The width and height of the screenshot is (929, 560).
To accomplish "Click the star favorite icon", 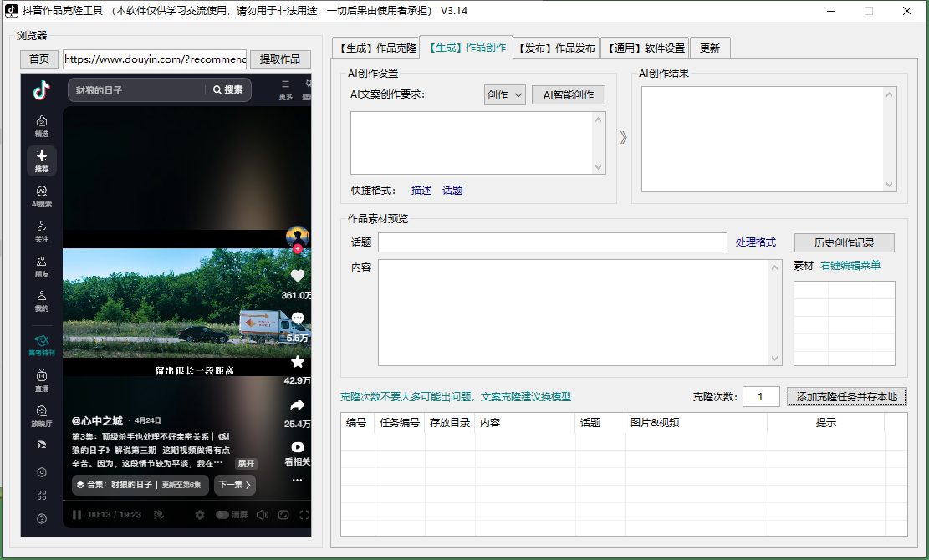I will (x=297, y=362).
